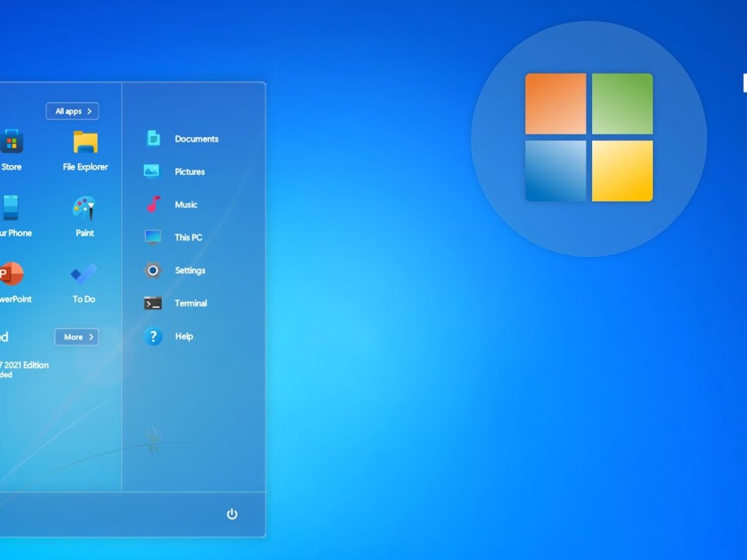Launch the Terminal icon

(153, 303)
